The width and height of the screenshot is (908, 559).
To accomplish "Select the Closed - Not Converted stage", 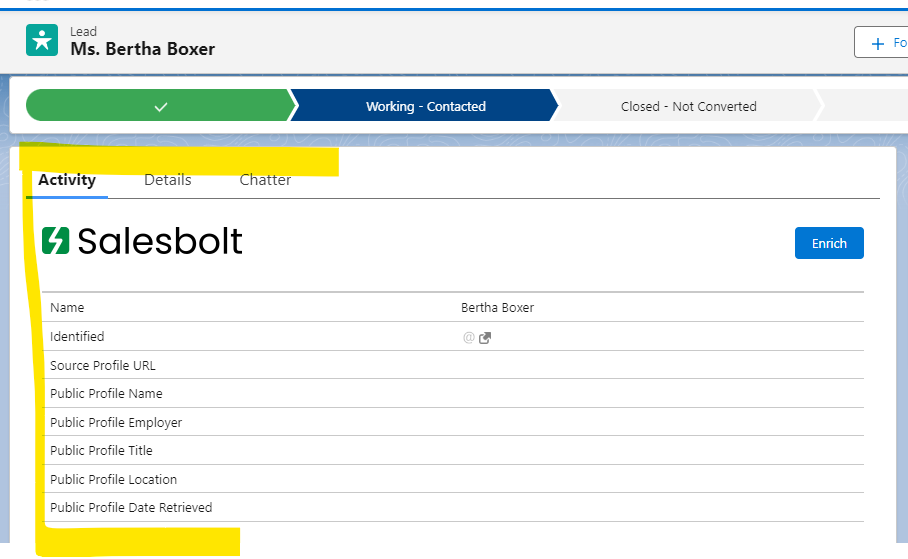I will (x=689, y=106).
